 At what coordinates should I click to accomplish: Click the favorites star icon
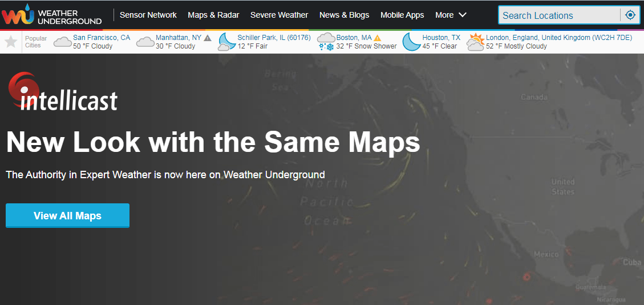[x=11, y=42]
